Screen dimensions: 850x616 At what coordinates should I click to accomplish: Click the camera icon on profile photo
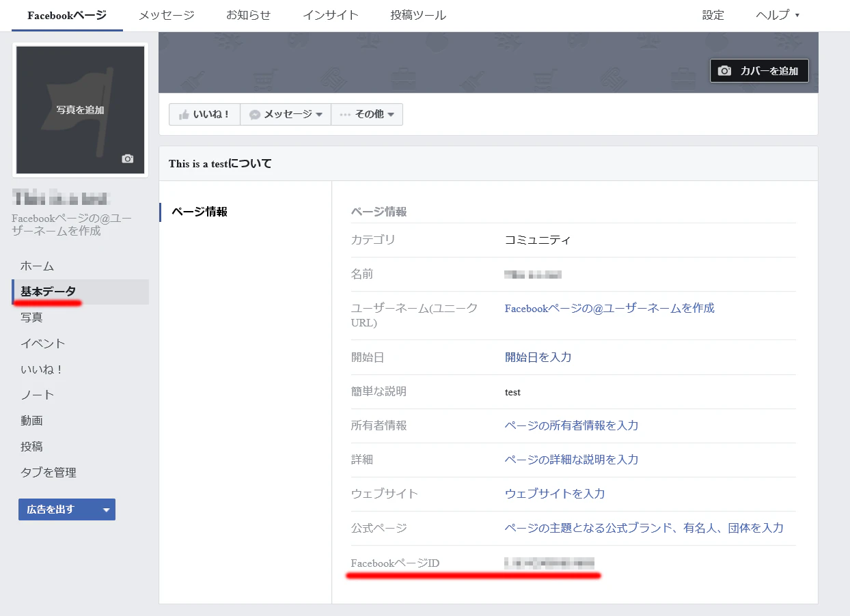tap(128, 158)
